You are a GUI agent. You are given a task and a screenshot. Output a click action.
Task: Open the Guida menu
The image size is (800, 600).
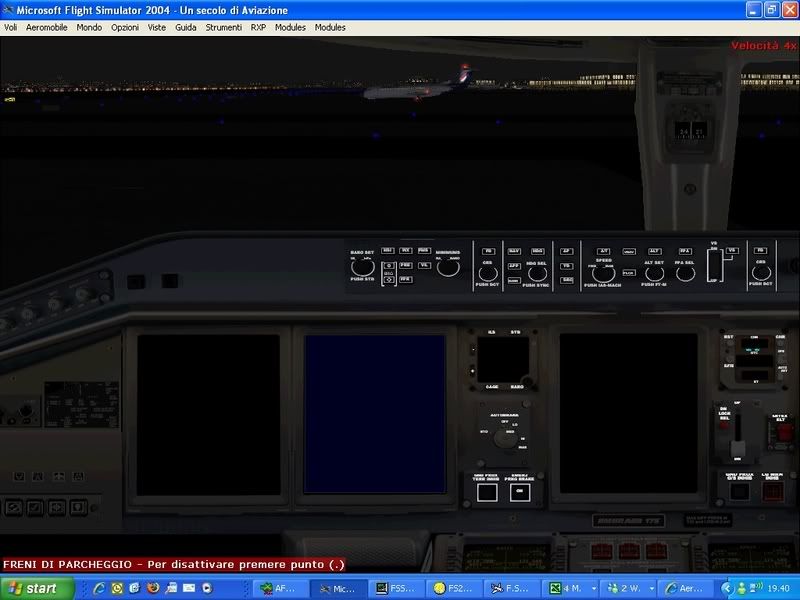[x=186, y=28]
